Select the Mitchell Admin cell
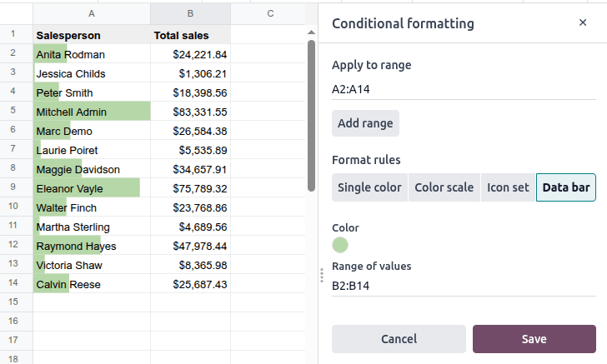This screenshot has height=364, width=607. coord(92,112)
